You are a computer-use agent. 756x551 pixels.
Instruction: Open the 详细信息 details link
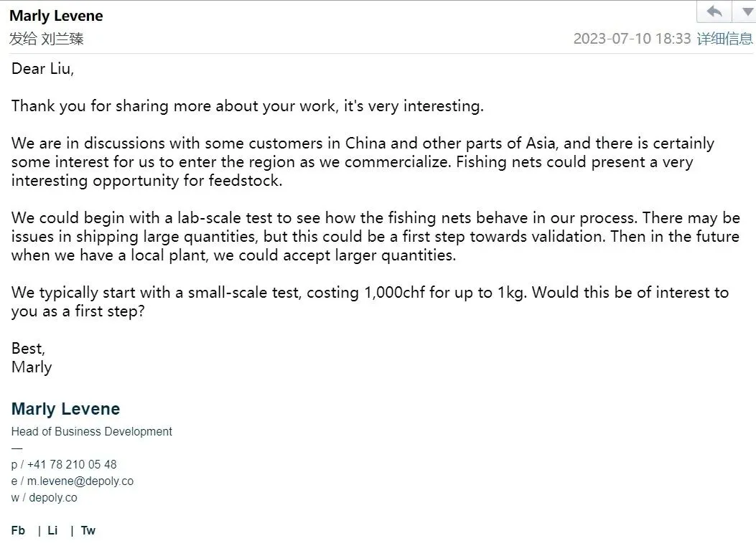[724, 39]
